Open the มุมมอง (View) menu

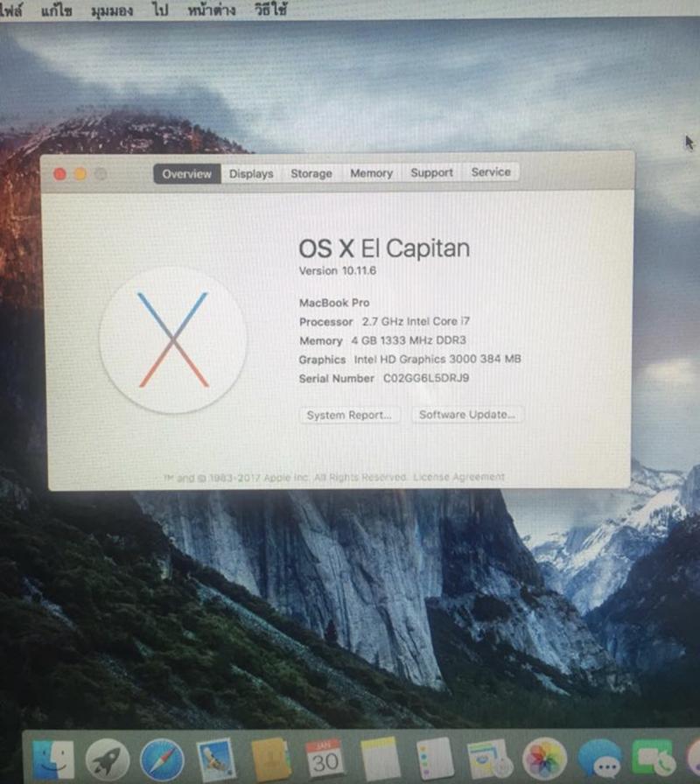[x=112, y=10]
